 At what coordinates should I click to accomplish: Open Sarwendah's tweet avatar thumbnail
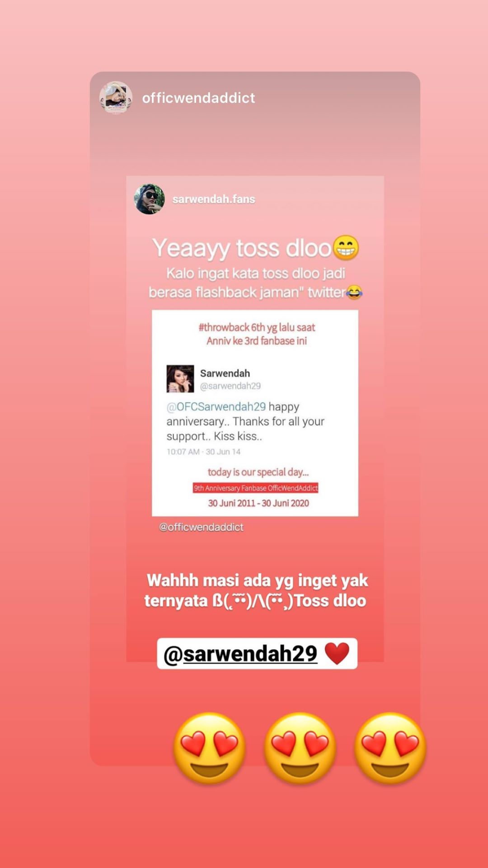pos(180,378)
